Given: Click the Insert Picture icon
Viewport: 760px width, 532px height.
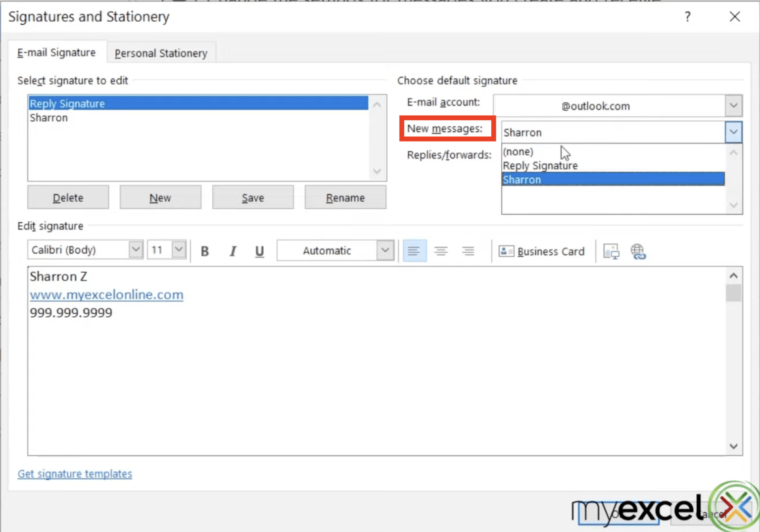Looking at the screenshot, I should (x=612, y=251).
